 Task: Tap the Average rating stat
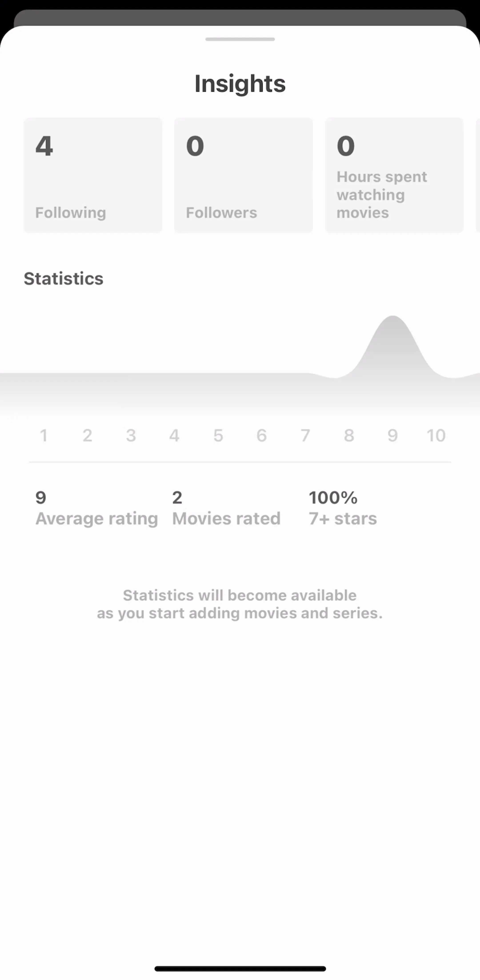point(97,508)
